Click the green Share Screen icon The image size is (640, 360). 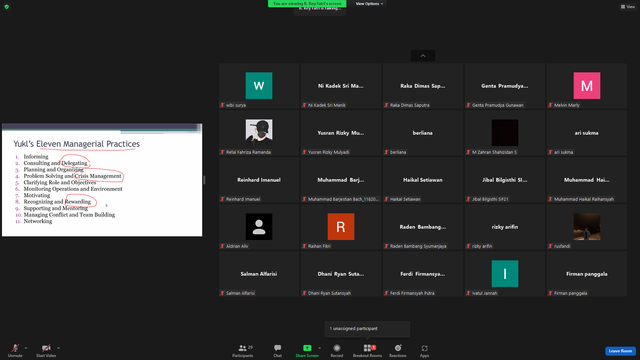[x=307, y=348]
